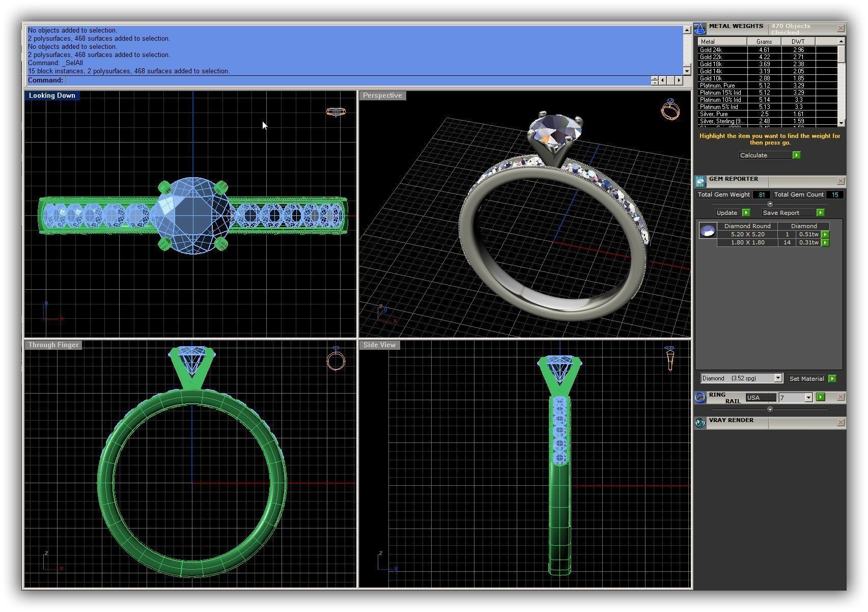Select the Platinum 15% Irid row
The height and width of the screenshot is (612, 868).
768,93
